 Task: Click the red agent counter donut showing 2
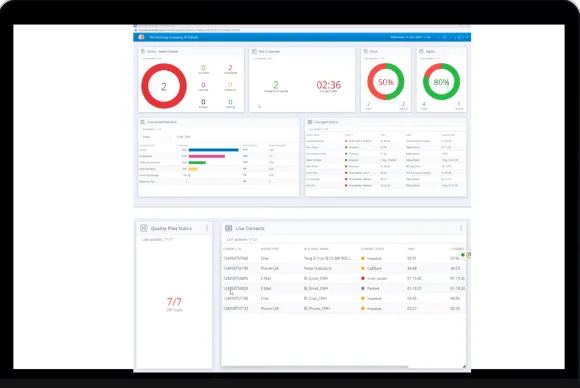click(x=164, y=86)
